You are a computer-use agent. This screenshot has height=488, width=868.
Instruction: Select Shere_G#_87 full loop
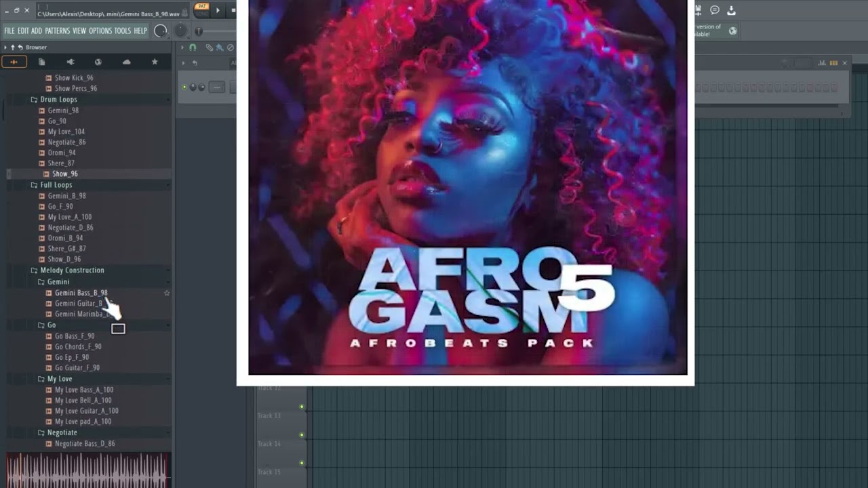[x=66, y=249]
